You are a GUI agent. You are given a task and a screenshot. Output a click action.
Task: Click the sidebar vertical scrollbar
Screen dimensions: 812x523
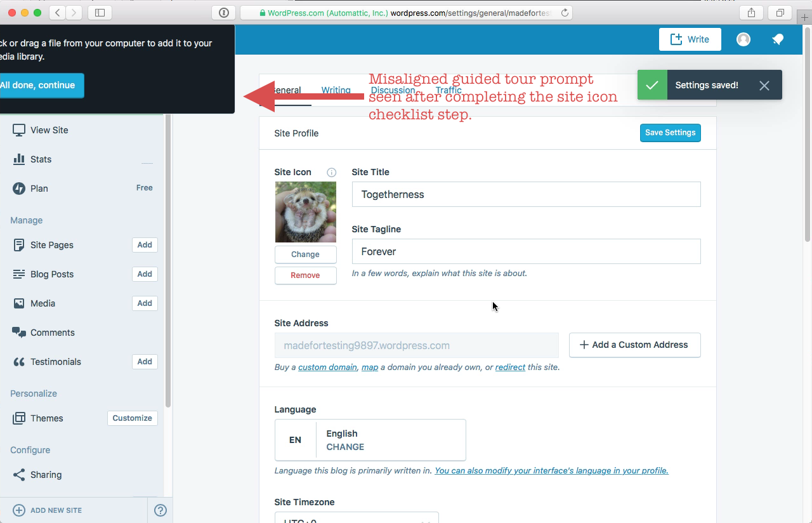click(168, 260)
